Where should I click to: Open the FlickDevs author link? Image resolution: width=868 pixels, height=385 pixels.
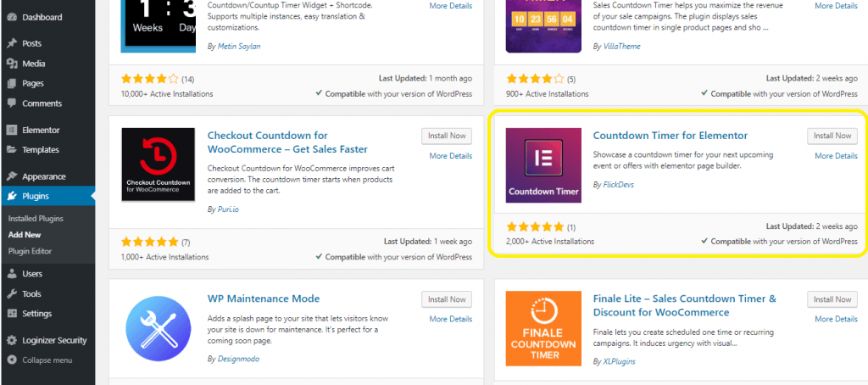coord(618,185)
